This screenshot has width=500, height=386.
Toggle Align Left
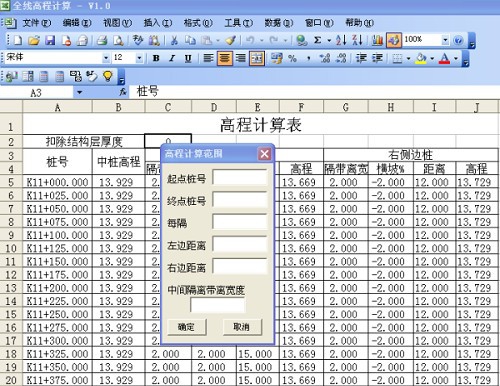pos(208,59)
